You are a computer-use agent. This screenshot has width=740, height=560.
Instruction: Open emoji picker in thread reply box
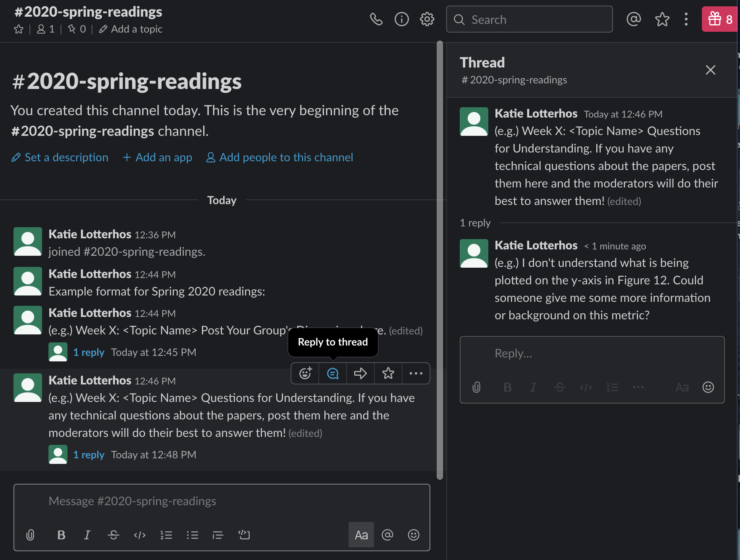pos(708,387)
